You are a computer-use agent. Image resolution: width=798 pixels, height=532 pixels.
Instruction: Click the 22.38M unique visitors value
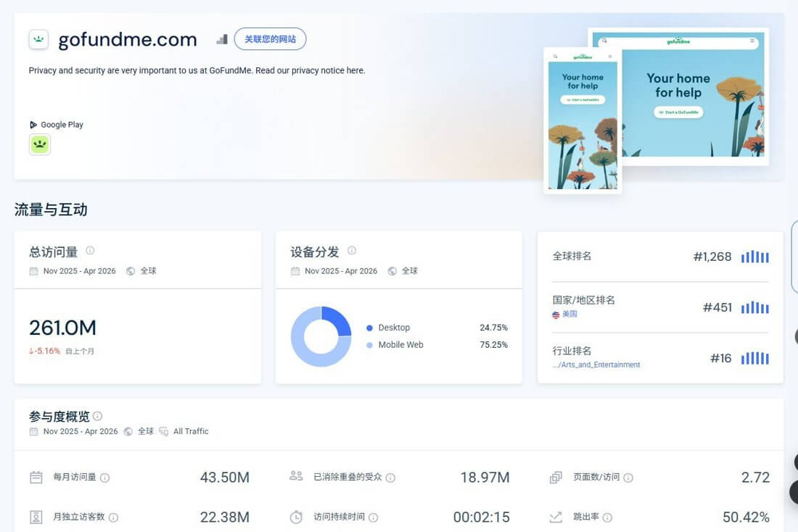point(225,518)
